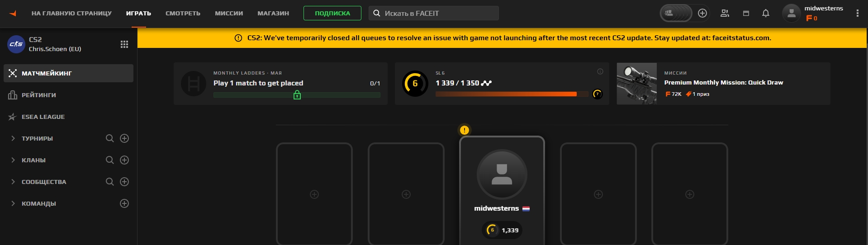Click the Рейтинги leaderboard icon
This screenshot has width=868, height=245.
(13, 95)
